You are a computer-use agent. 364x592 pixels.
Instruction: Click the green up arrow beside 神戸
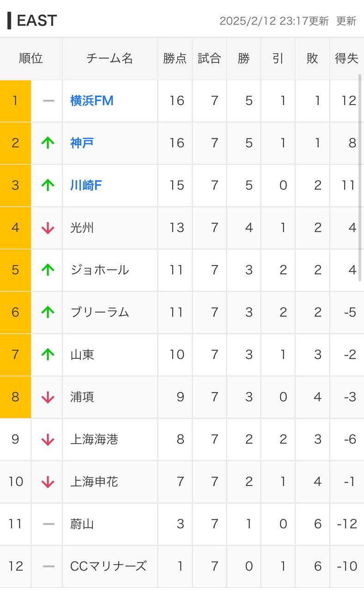48,143
